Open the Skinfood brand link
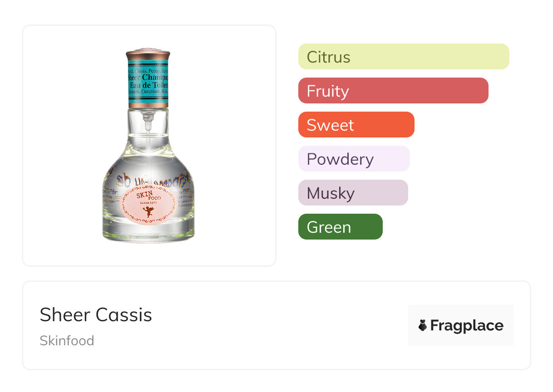This screenshot has height=392, width=553. click(67, 341)
